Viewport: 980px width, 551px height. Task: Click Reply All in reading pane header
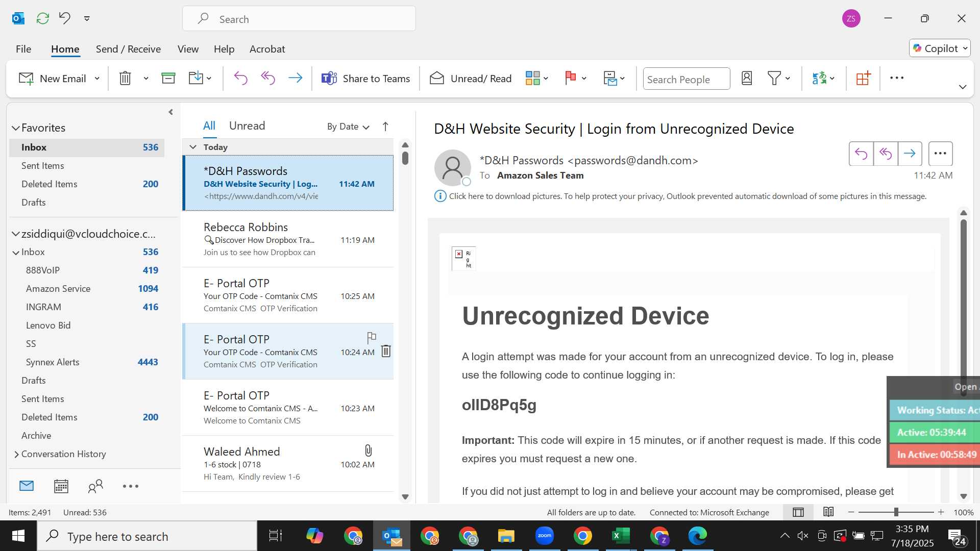886,154
